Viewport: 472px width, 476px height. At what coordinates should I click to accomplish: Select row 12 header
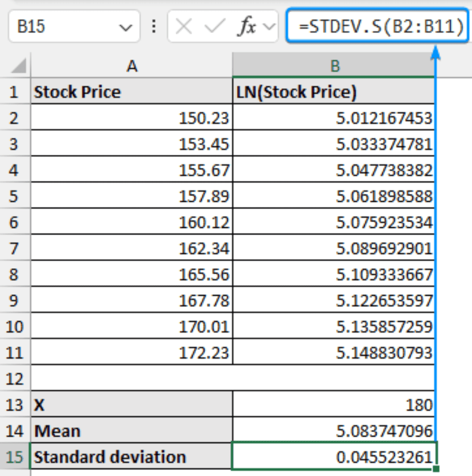click(x=14, y=379)
